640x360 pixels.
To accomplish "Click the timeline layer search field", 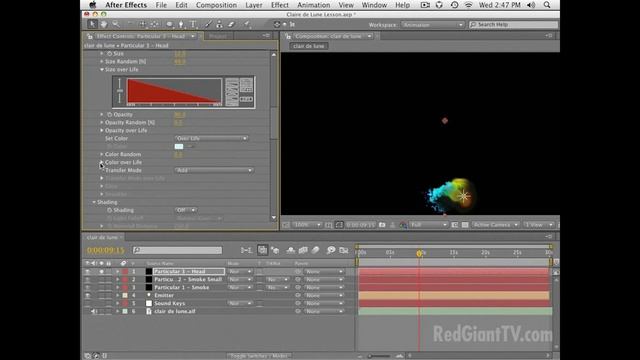I will tap(177, 250).
